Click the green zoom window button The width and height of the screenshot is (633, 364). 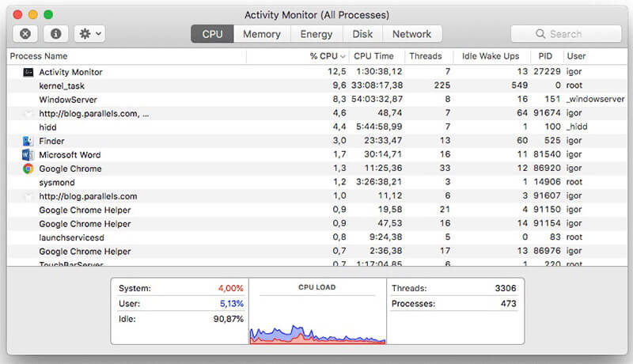(x=48, y=15)
